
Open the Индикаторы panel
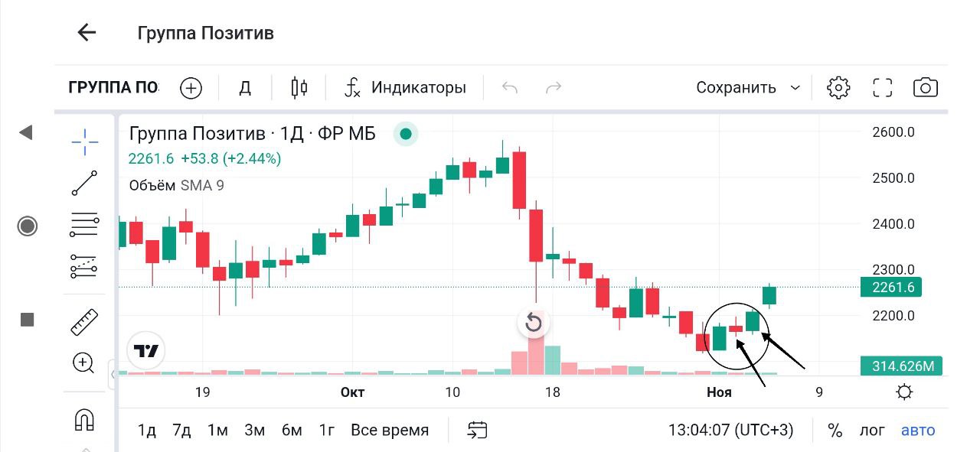tap(405, 88)
